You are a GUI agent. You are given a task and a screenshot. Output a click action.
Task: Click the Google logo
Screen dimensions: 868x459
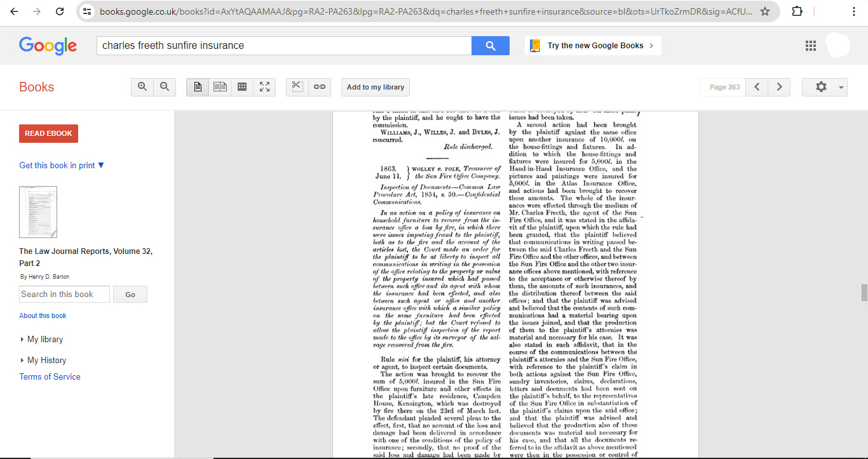click(x=48, y=46)
